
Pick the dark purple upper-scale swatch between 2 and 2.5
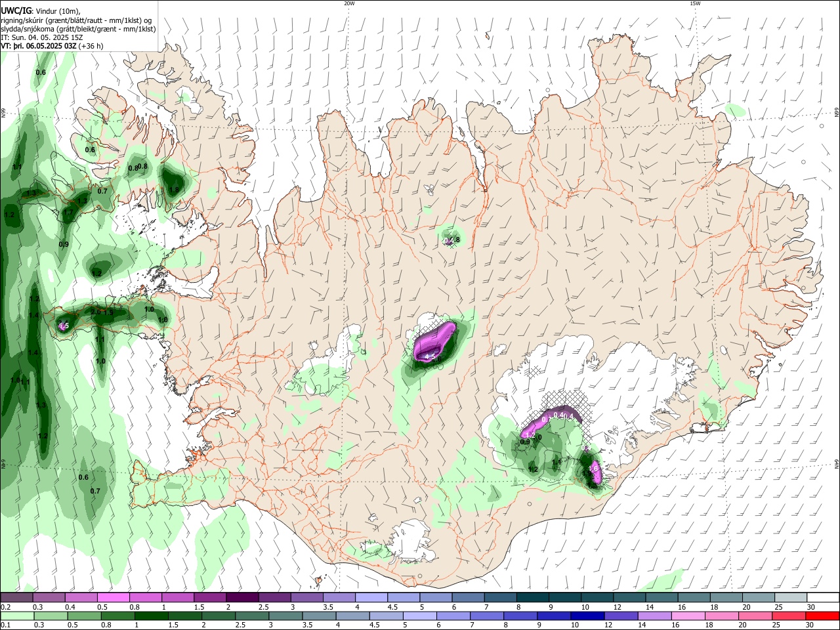[x=242, y=598]
